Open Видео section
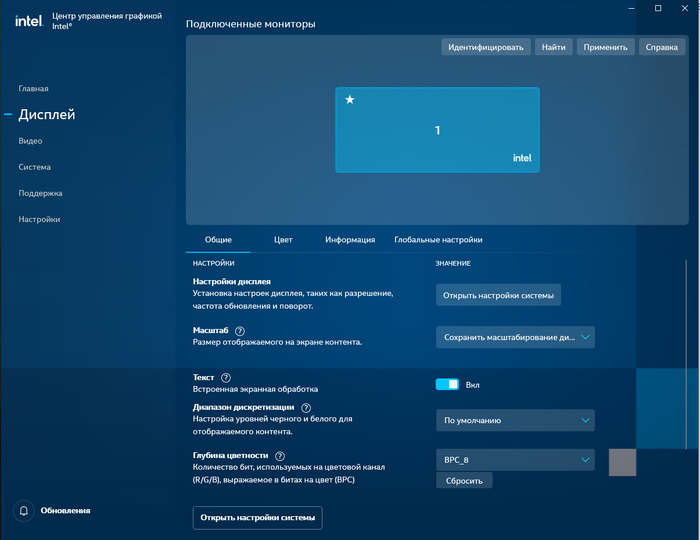This screenshot has width=700, height=540. point(30,141)
